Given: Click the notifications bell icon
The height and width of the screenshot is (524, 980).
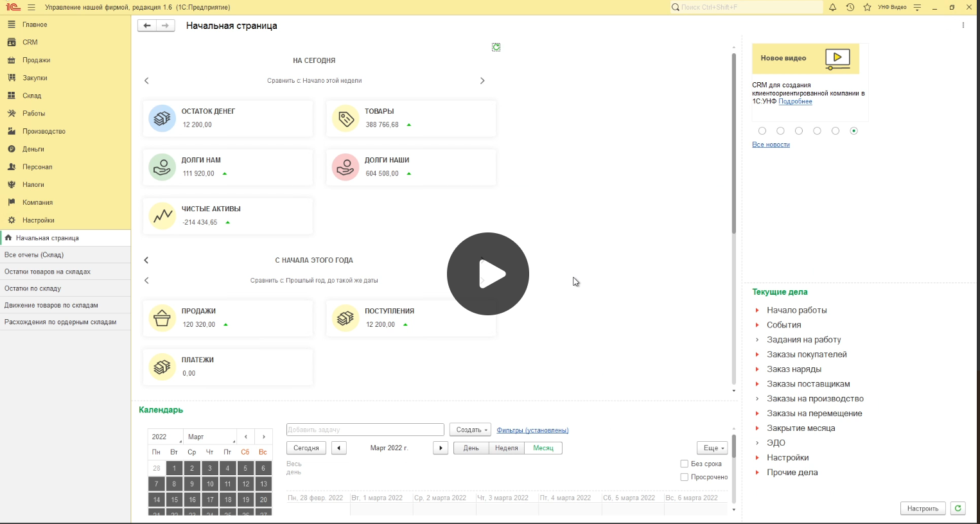Looking at the screenshot, I should (x=832, y=7).
